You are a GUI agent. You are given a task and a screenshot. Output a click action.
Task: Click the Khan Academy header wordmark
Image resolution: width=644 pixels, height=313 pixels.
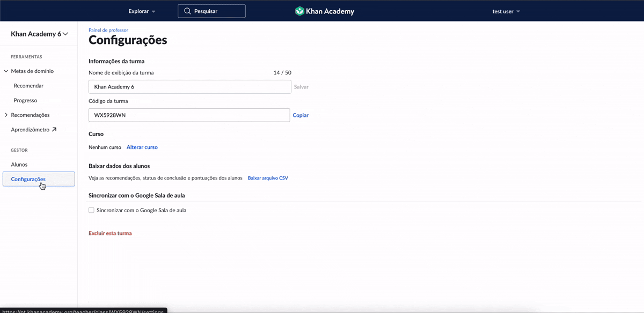[330, 11]
